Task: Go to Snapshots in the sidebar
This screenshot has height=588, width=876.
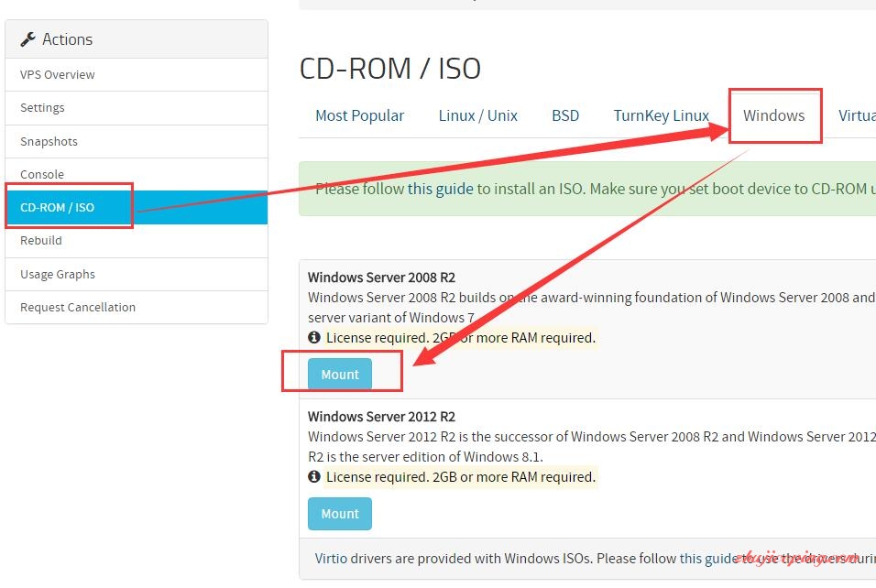Action: 137,141
